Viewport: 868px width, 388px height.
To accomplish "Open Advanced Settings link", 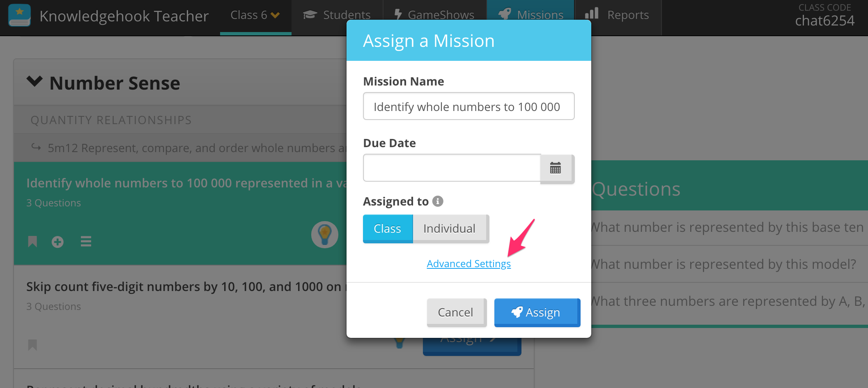I will click(469, 264).
